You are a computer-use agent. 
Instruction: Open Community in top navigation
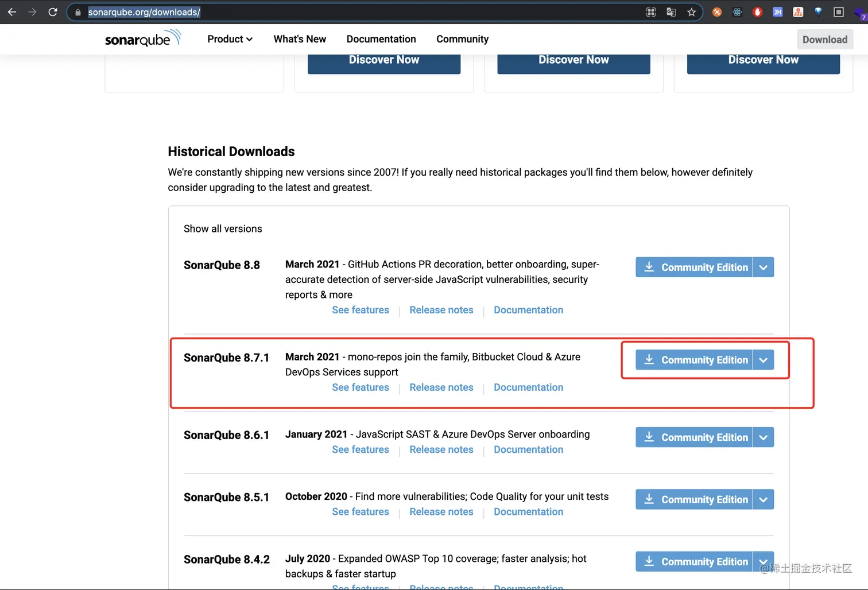[463, 39]
